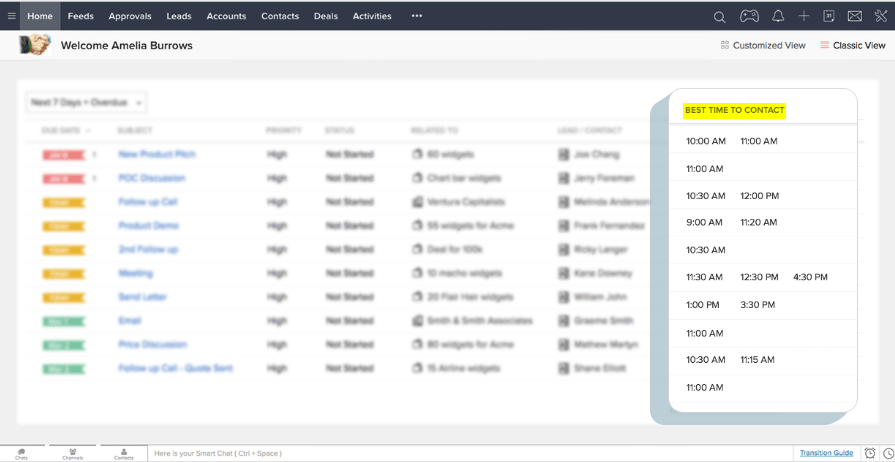Click the search magnifier icon

coord(719,17)
